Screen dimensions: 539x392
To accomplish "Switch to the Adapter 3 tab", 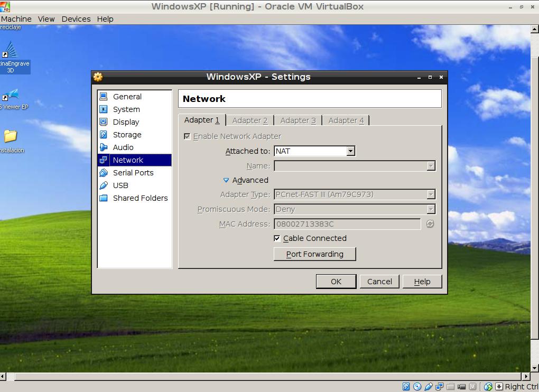I will [298, 120].
